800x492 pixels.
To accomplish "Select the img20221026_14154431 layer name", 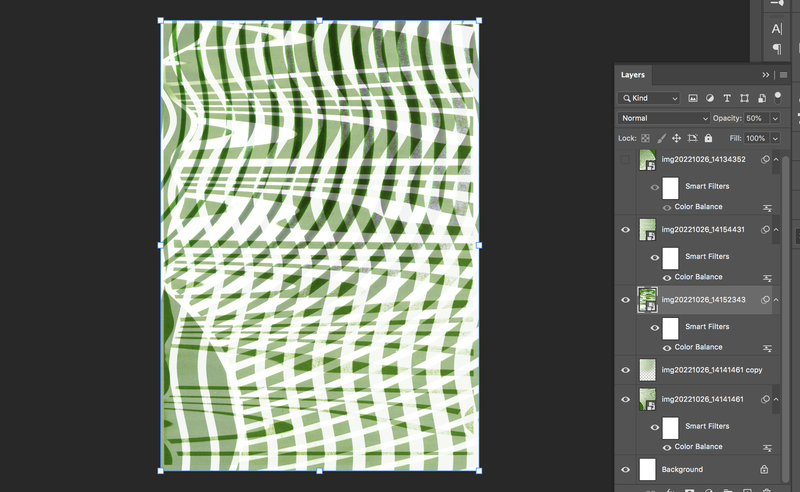I will 703,230.
